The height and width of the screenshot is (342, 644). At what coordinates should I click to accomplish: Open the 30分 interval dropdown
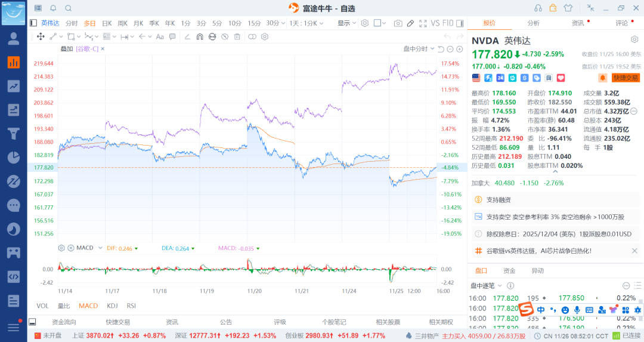pos(275,23)
